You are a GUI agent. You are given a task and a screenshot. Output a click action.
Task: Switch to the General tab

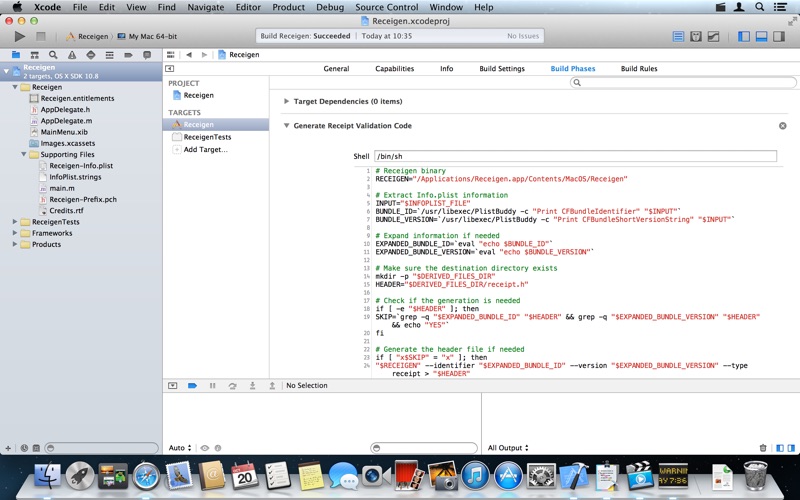coord(336,68)
